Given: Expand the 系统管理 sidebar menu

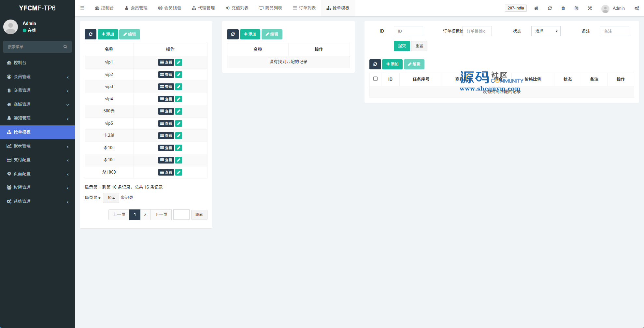Looking at the screenshot, I should [37, 201].
